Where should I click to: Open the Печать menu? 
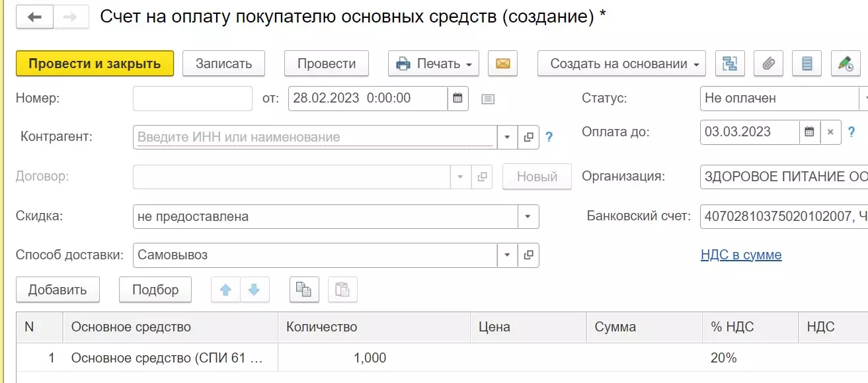tap(433, 64)
